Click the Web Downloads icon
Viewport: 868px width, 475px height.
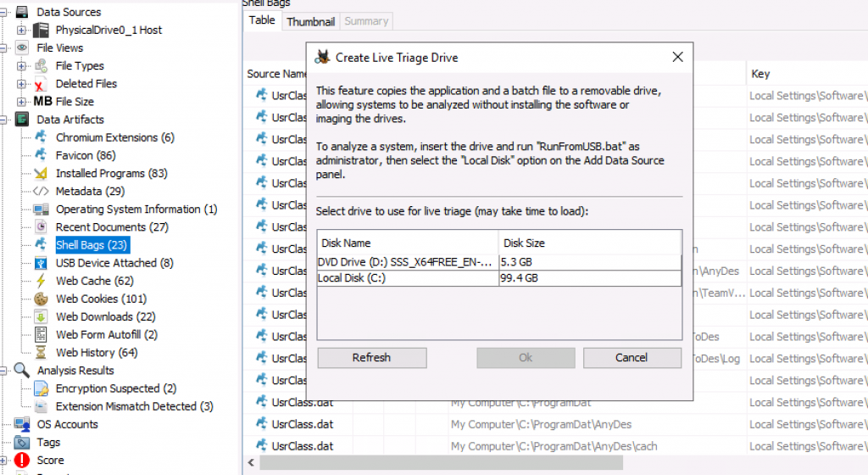[x=40, y=316]
